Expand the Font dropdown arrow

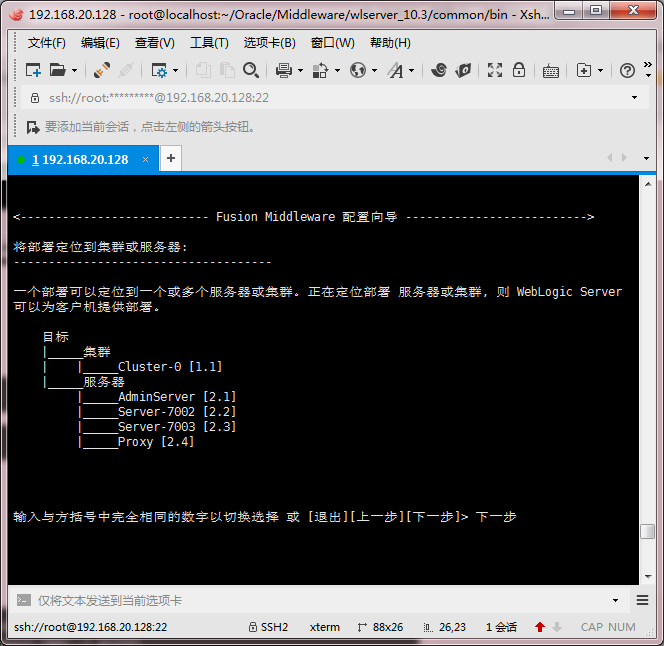(411, 70)
